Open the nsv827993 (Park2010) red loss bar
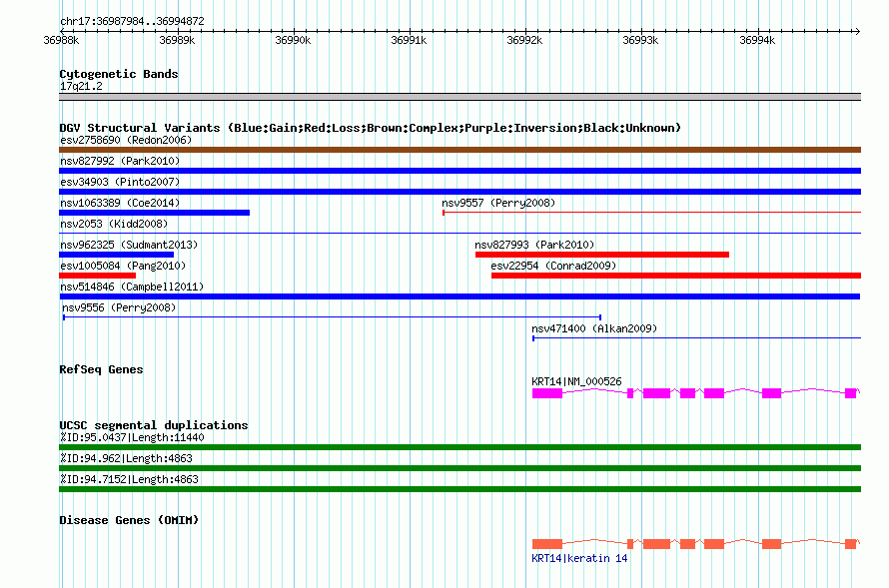Screen dimensions: 889x588 click(x=602, y=255)
